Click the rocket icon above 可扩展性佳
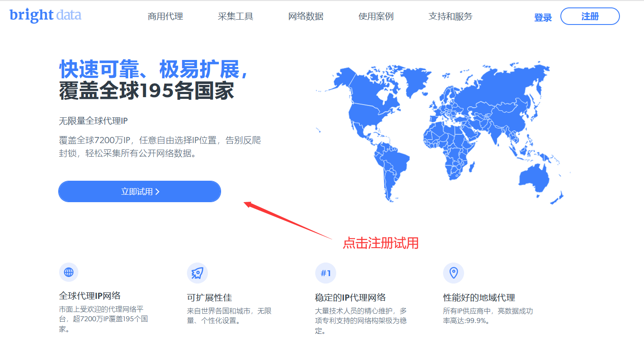 click(197, 272)
